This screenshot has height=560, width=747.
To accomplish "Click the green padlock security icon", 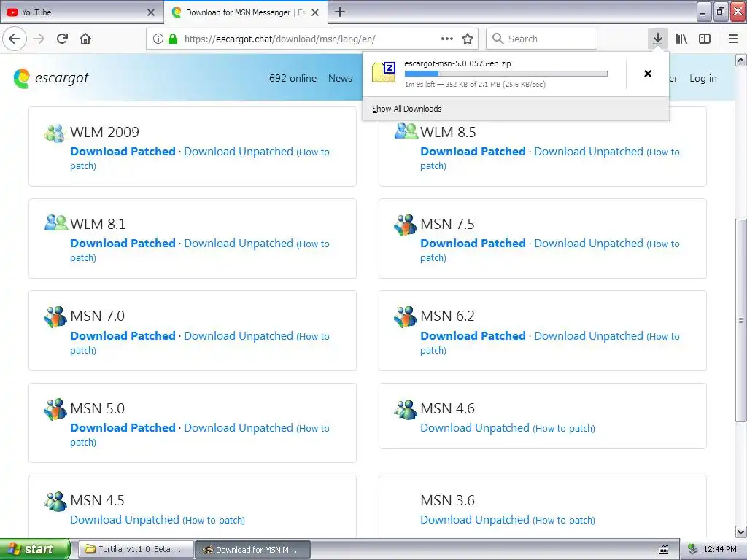I will 173,39.
